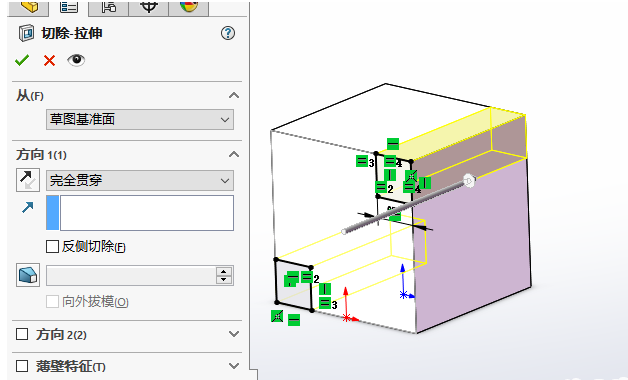The height and width of the screenshot is (380, 628).
Task: Enable the 方向 2(2) checkbox
Action: pos(22,334)
